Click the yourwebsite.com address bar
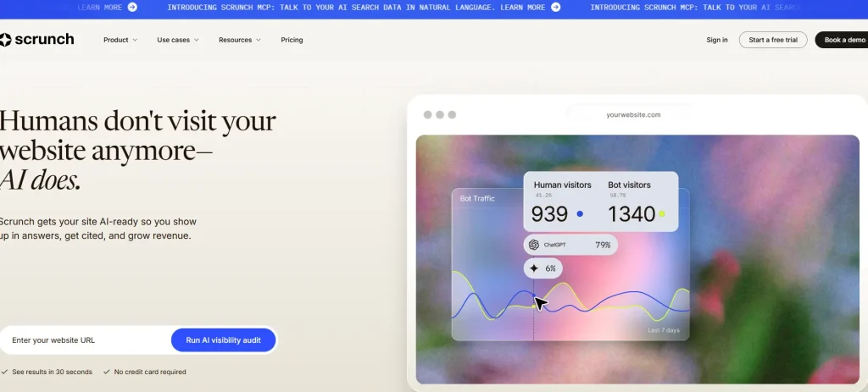Viewport: 868px width, 392px height. [x=633, y=114]
